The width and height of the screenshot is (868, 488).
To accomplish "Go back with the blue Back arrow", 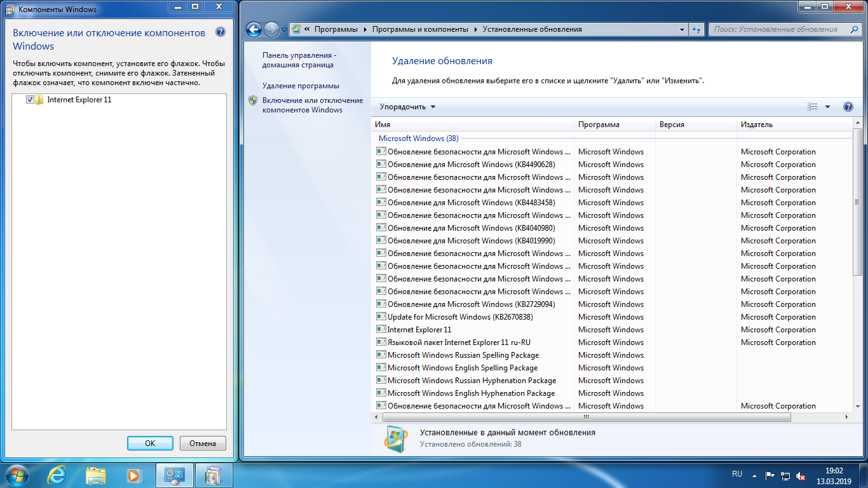I will 254,29.
